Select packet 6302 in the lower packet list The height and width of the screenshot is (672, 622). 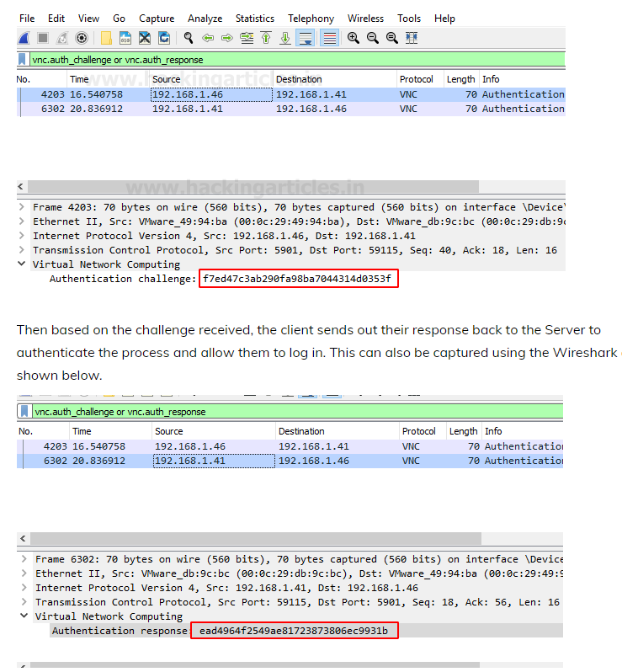290,461
